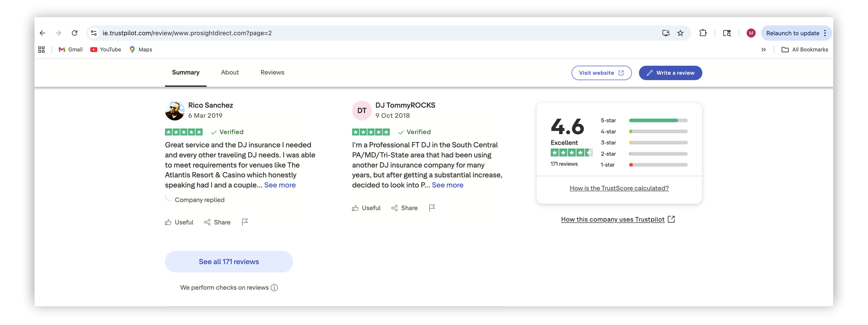Reload the Trustpilot page
The width and height of the screenshot is (868, 325).
(75, 33)
